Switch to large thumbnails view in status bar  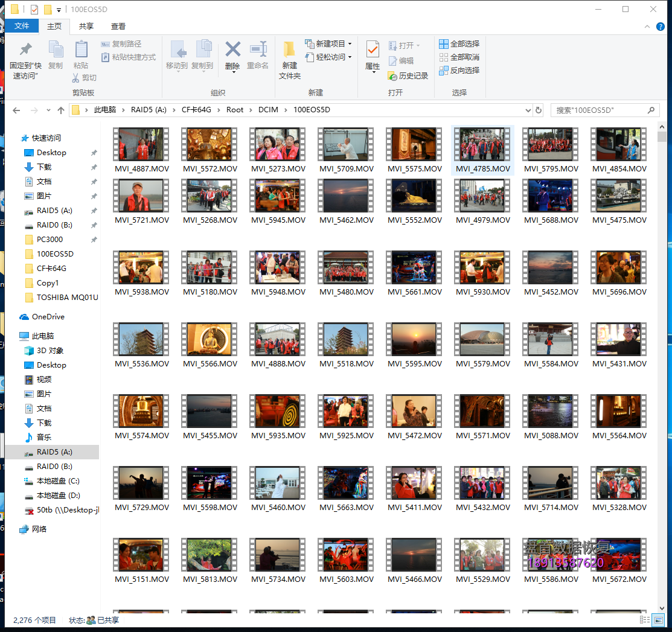[x=658, y=620]
